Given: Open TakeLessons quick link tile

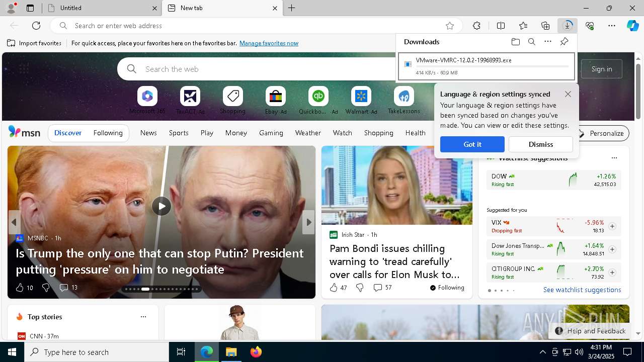Looking at the screenshot, I should tap(404, 100).
